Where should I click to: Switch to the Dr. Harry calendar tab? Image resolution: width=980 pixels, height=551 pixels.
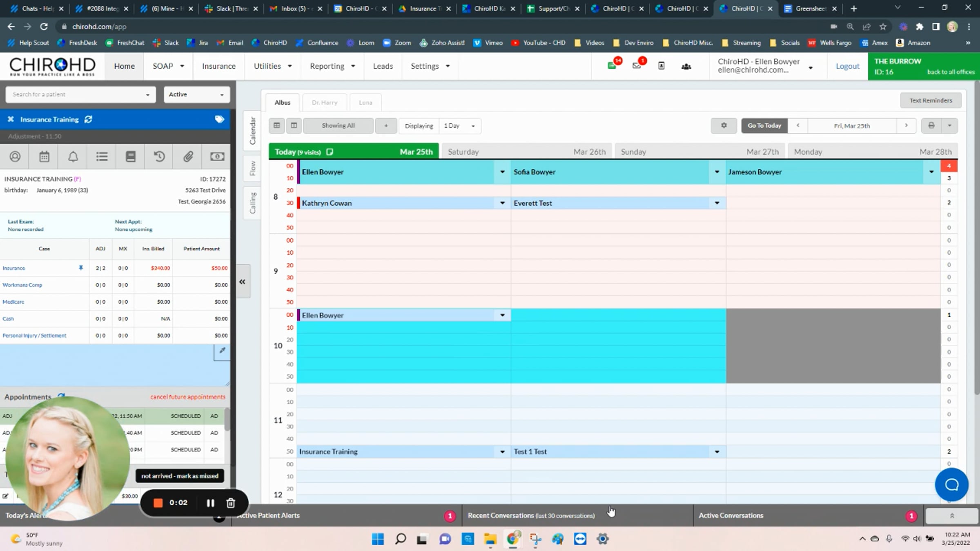click(x=325, y=102)
